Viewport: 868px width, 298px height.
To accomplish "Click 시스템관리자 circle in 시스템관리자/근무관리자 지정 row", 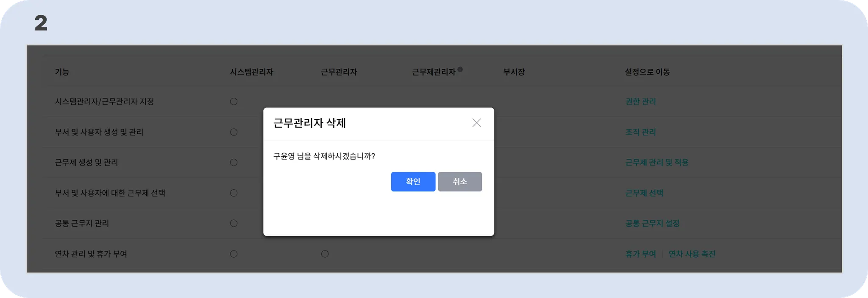I will [234, 101].
